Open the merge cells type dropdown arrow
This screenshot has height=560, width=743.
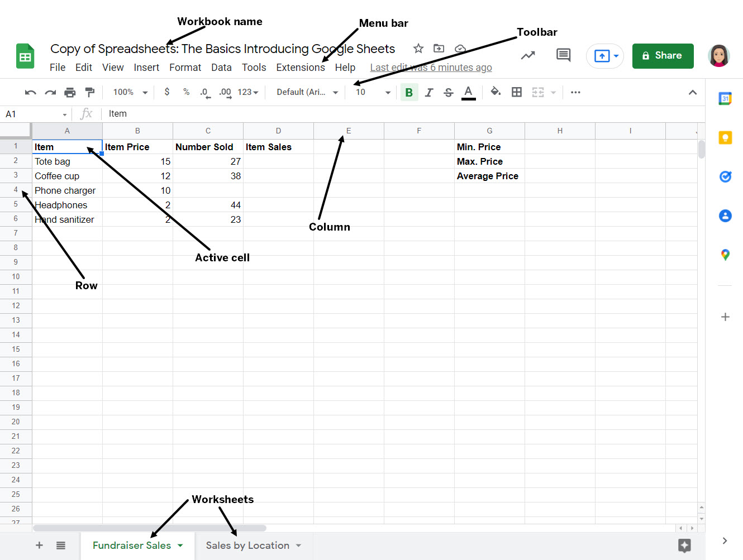tap(554, 93)
